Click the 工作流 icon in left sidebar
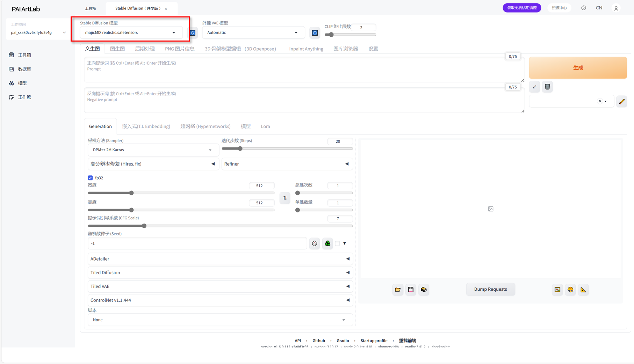This screenshot has height=364, width=634. pos(12,97)
